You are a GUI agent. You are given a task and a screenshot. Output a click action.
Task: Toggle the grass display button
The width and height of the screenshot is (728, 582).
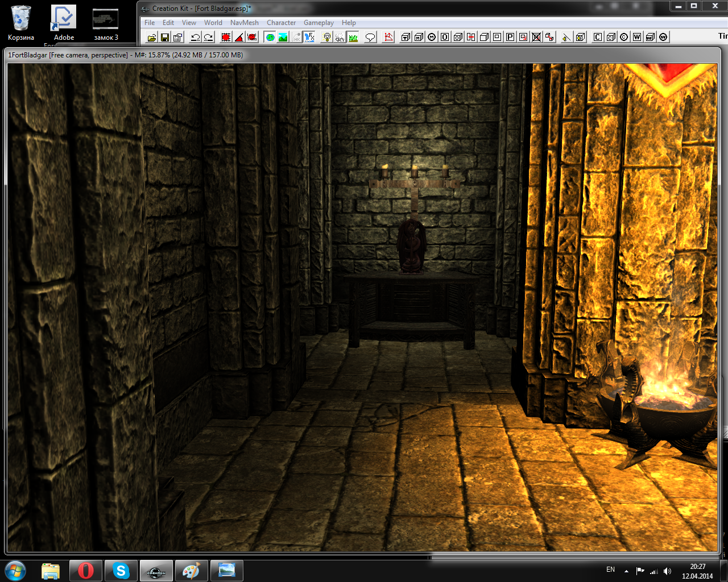point(353,37)
